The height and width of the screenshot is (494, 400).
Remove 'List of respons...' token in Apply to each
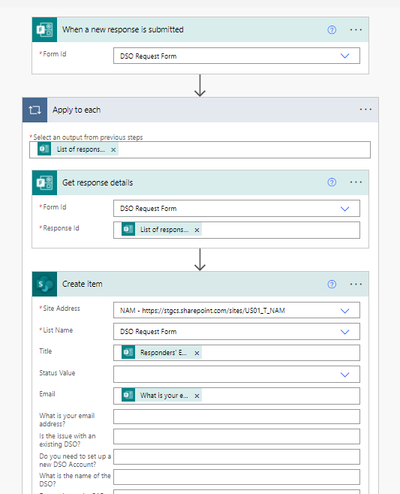click(x=113, y=150)
